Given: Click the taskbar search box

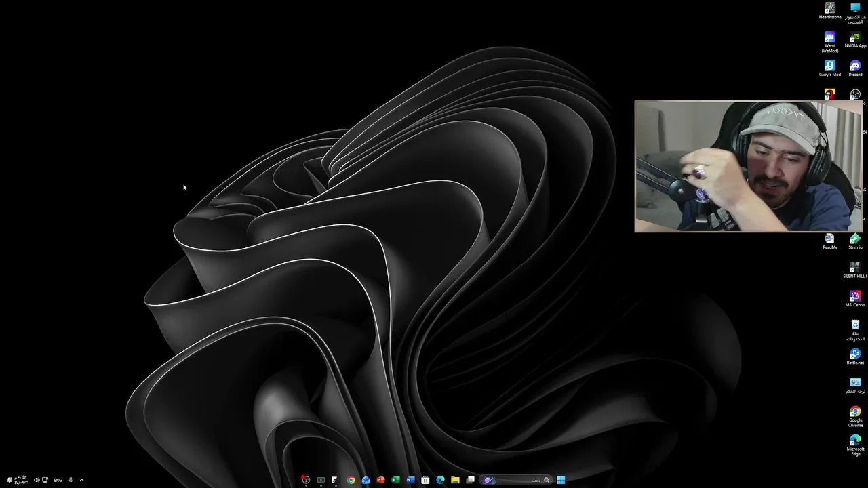Looking at the screenshot, I should [x=515, y=480].
